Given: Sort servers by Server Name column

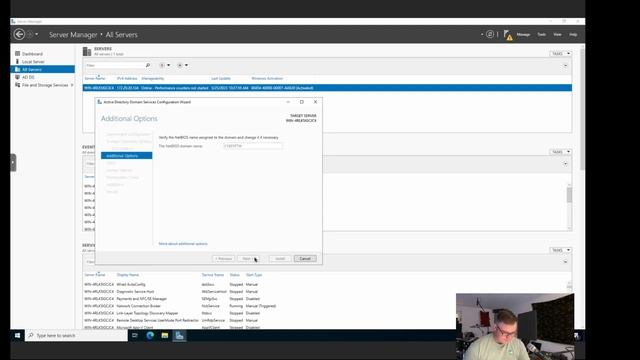Looking at the screenshot, I should click(95, 78).
